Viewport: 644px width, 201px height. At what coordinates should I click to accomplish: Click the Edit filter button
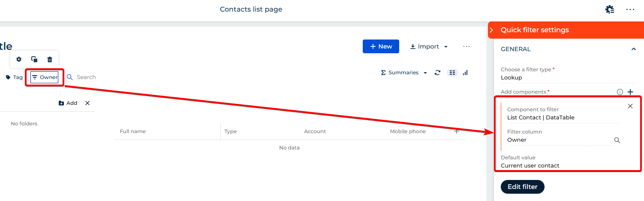coord(522,187)
